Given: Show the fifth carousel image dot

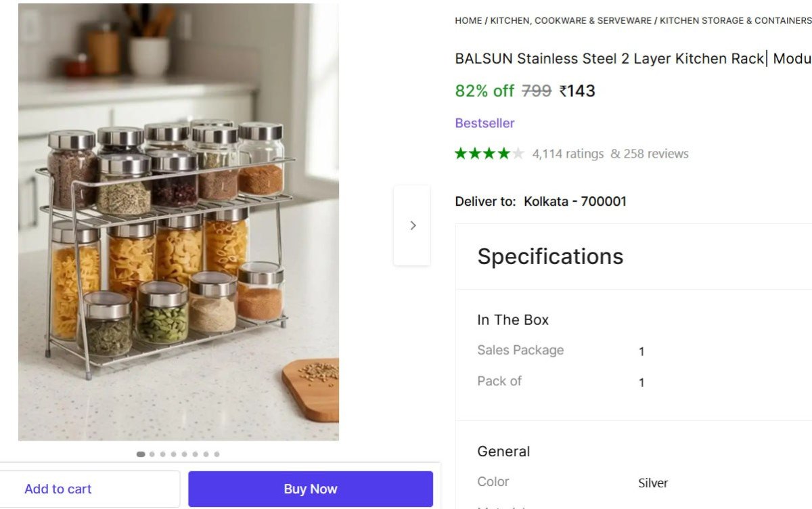Looking at the screenshot, I should point(185,454).
